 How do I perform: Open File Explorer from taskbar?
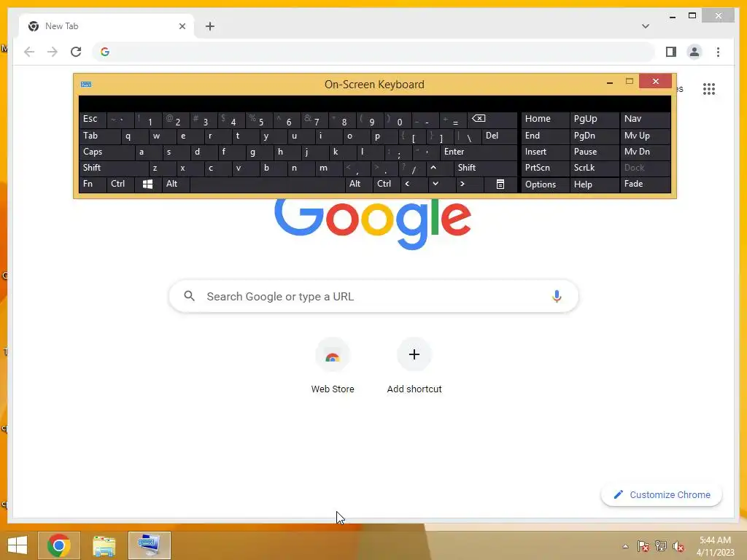104,545
